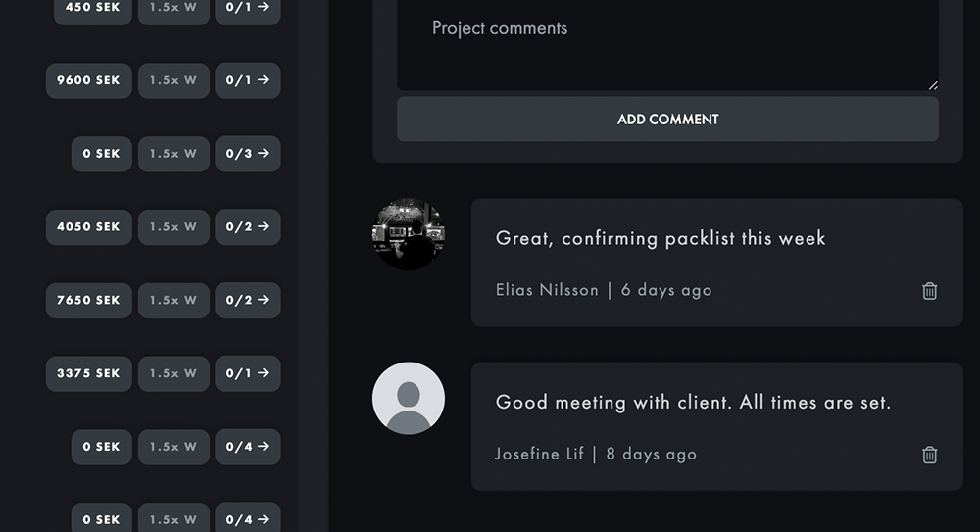Image resolution: width=980 pixels, height=532 pixels.
Task: Delete Elias Nilsson's comment with trash icon
Action: pos(929,291)
